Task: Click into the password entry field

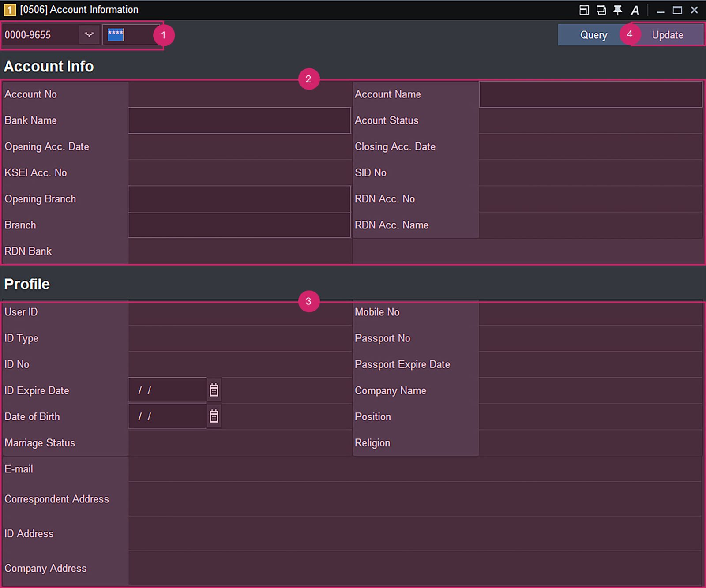Action: pyautogui.click(x=137, y=34)
